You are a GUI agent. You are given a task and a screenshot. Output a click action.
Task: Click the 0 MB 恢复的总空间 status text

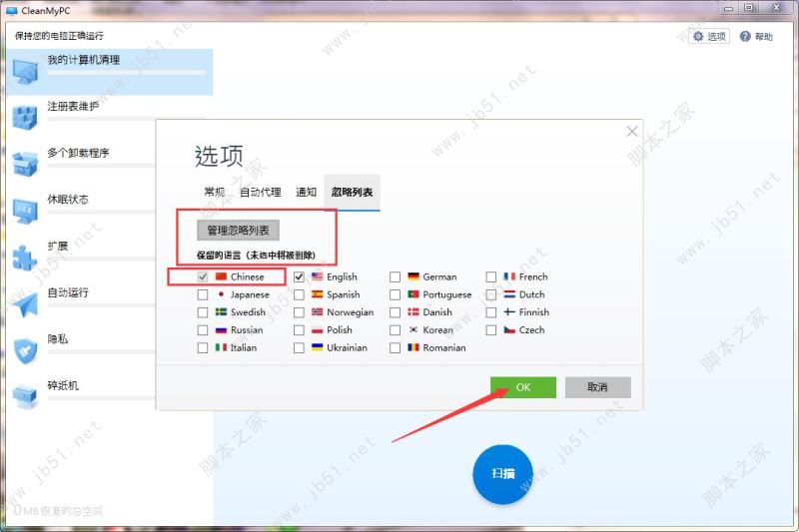click(x=58, y=510)
